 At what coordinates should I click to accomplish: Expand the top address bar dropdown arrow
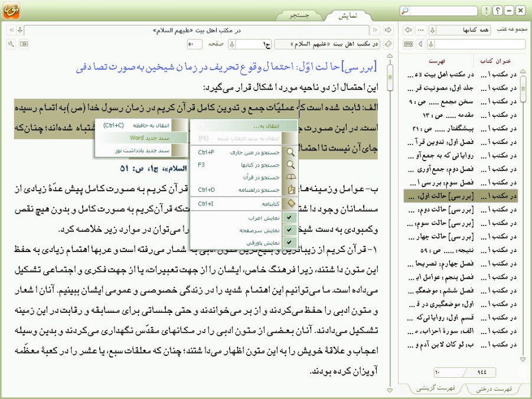20,30
